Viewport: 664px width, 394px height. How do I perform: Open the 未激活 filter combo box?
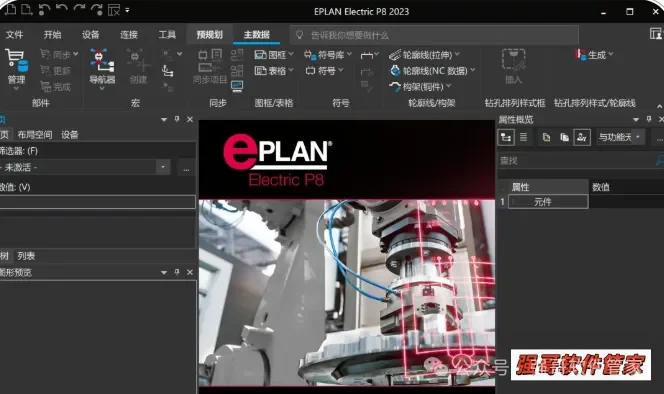[163, 167]
